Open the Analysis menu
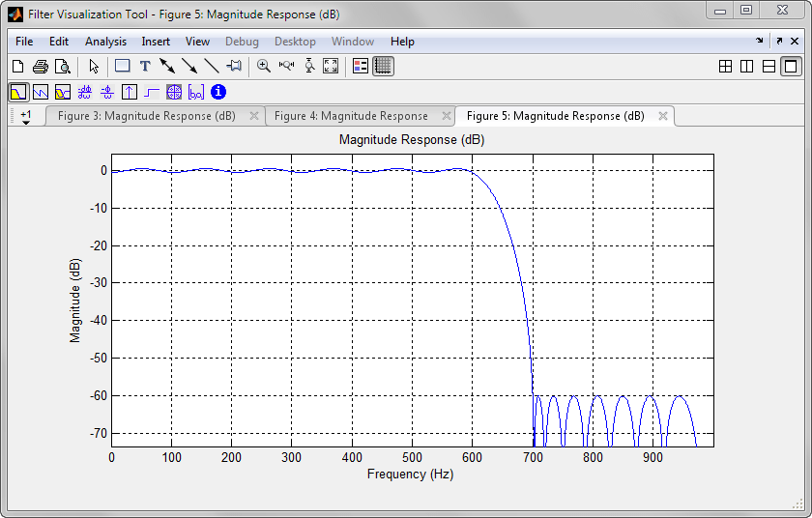This screenshot has height=518, width=812. pos(105,42)
